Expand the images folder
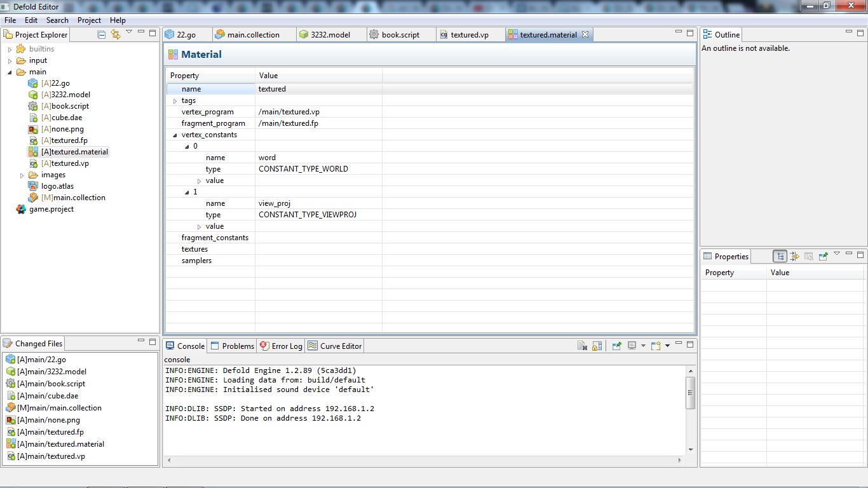The height and width of the screenshot is (488, 868). pos(22,175)
